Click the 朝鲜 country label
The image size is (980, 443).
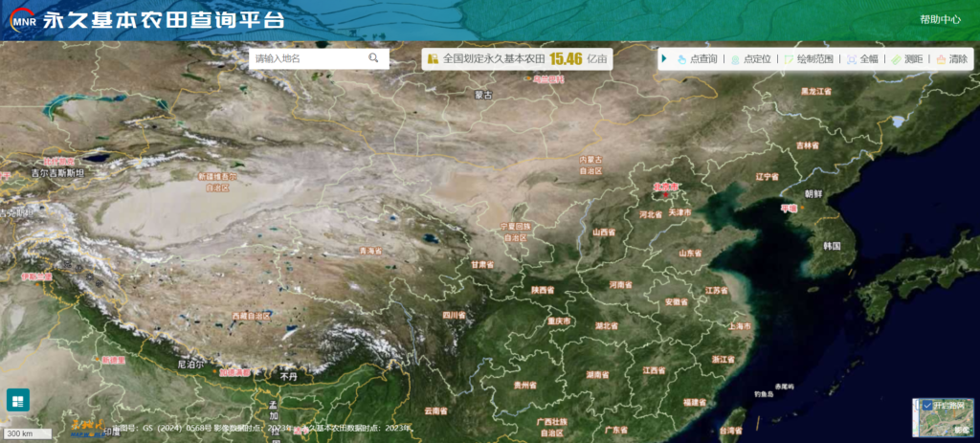[813, 193]
